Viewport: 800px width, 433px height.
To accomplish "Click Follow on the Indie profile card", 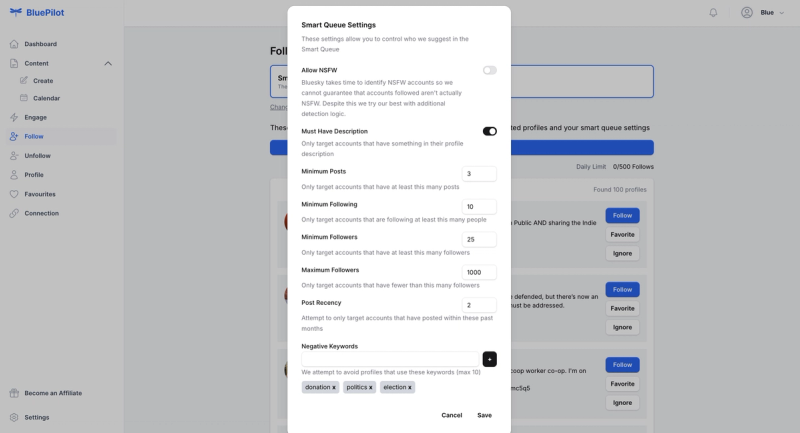I will [x=622, y=216].
